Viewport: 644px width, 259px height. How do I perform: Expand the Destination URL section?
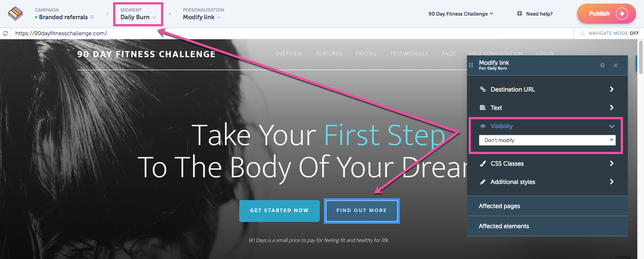click(x=547, y=89)
